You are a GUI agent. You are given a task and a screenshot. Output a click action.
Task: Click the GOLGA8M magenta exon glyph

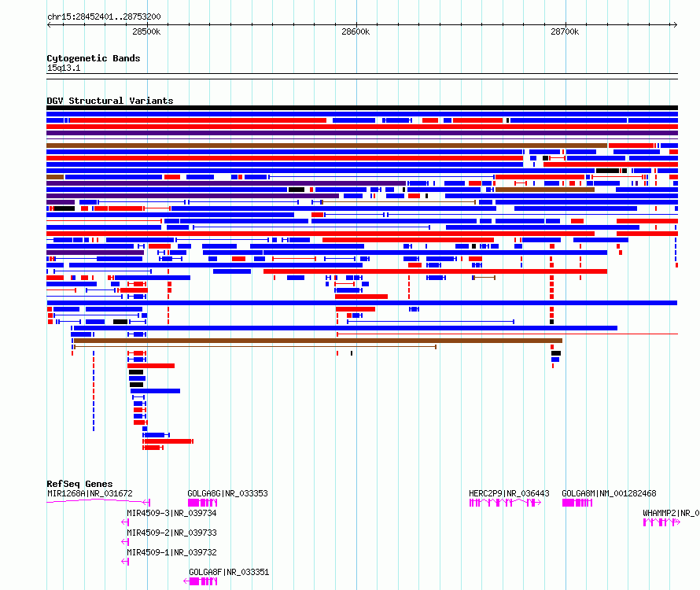tap(577, 503)
